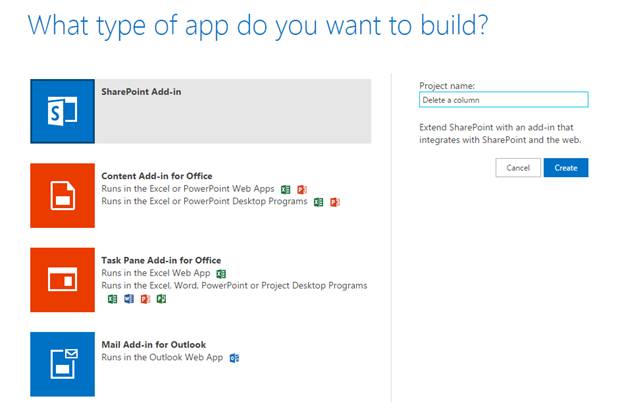
Task: Click the Excel icon beside Excel Web App
Action: [221, 274]
